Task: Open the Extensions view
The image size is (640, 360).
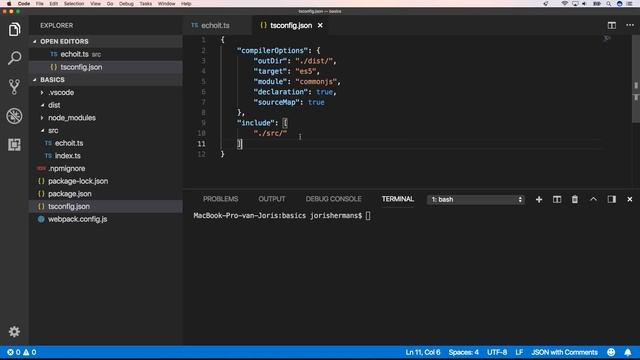Action: pos(14,144)
